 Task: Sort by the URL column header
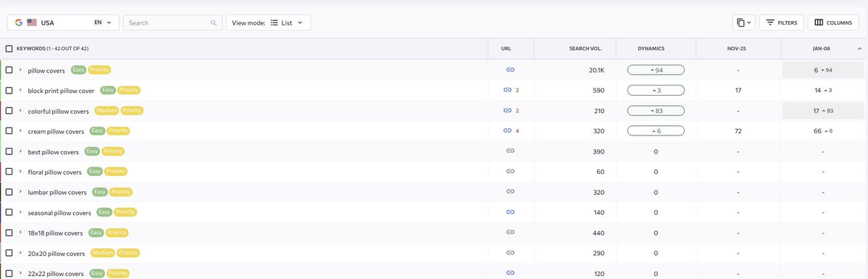(506, 49)
